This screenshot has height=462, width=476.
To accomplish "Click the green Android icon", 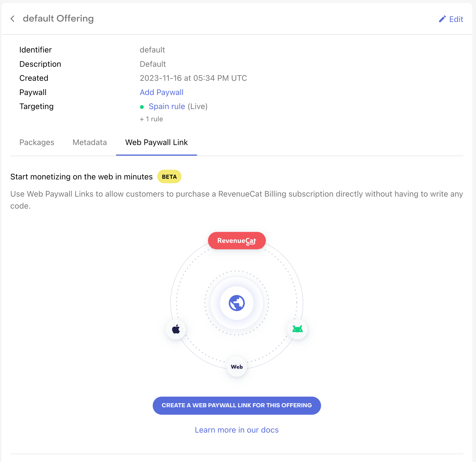I will coord(297,329).
